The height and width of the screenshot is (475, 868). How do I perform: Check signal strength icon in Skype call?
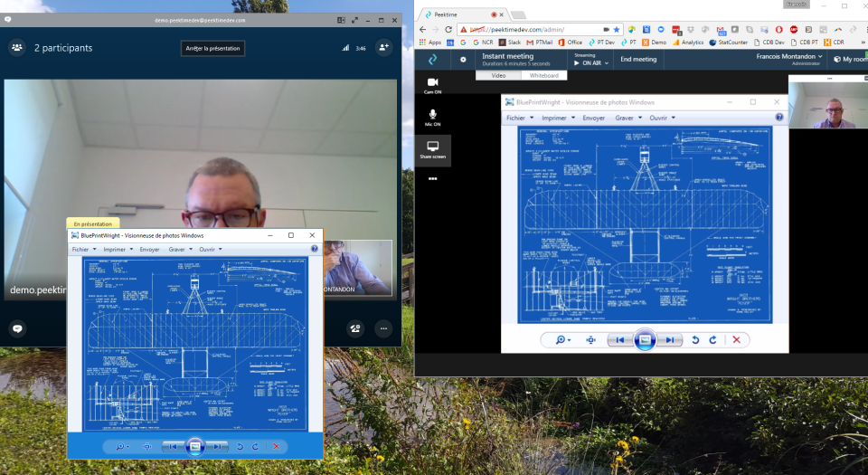coord(345,48)
